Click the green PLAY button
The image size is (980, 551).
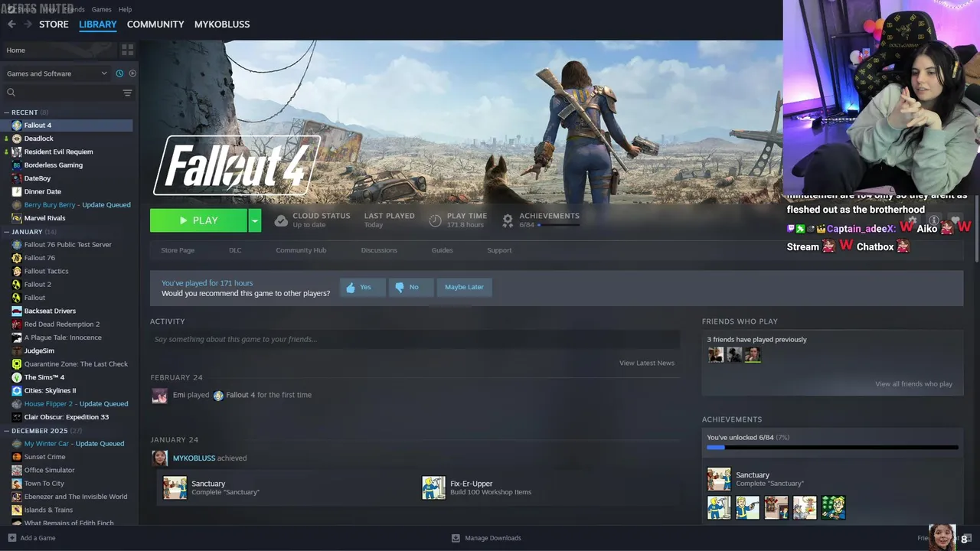[198, 220]
